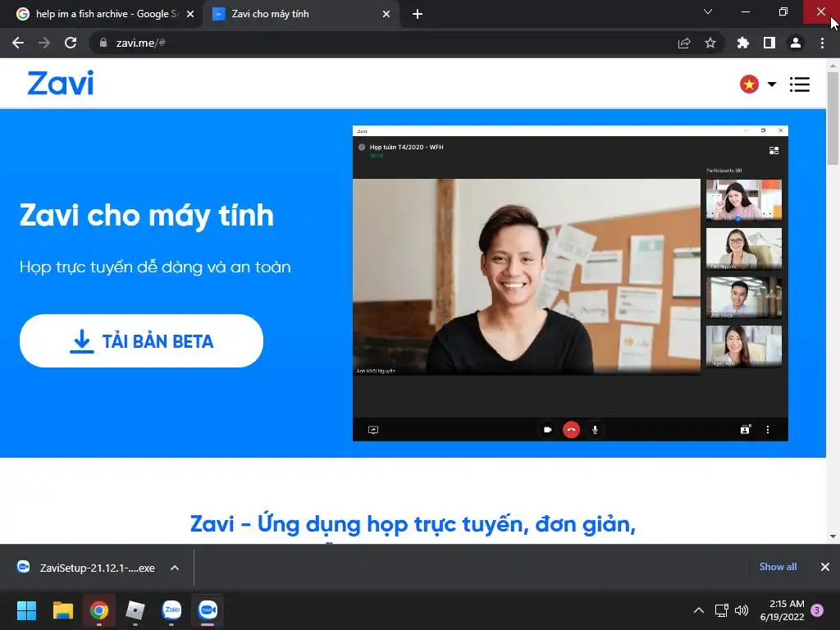840x630 pixels.
Task: Click the TẢI BẢN BETA download button
Action: coord(141,340)
